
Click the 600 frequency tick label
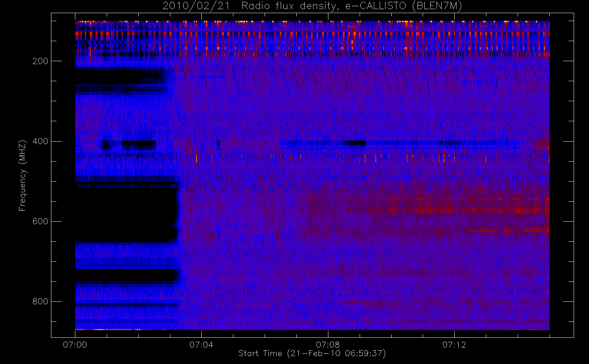point(40,221)
